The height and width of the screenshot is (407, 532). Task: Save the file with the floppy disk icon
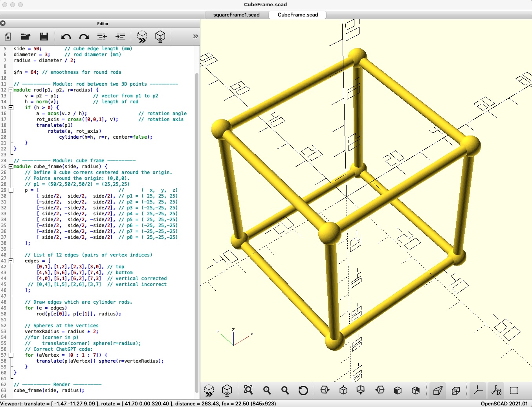44,37
